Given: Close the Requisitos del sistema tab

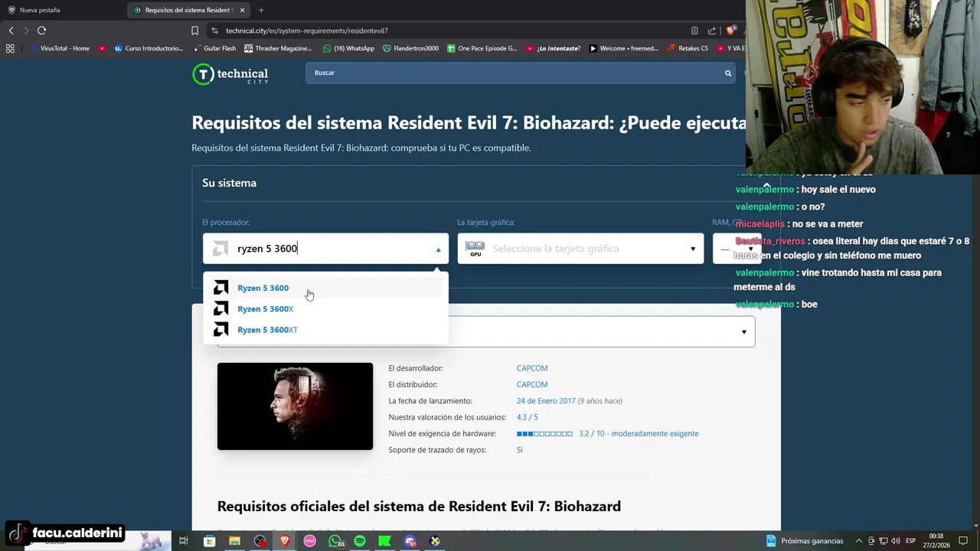Looking at the screenshot, I should 243,10.
